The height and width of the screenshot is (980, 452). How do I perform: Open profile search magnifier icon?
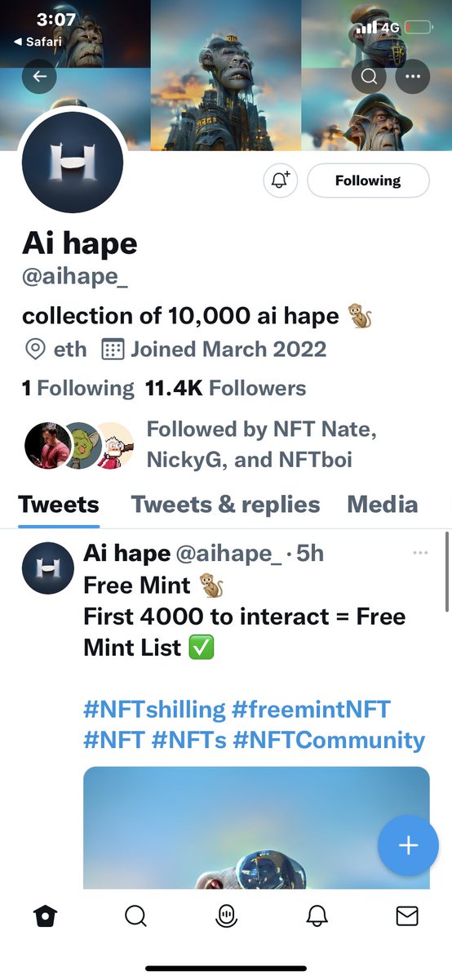369,77
